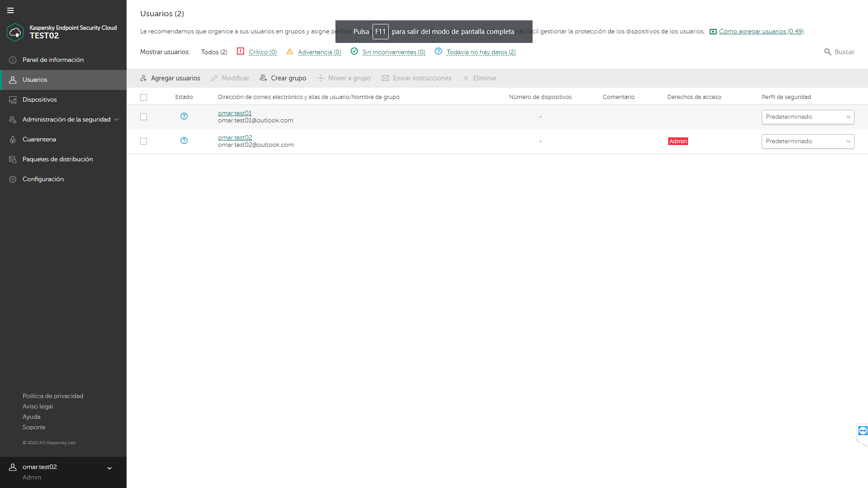The width and height of the screenshot is (868, 488).
Task: Open the Cómo agregar usuarios video link
Action: pos(761,32)
